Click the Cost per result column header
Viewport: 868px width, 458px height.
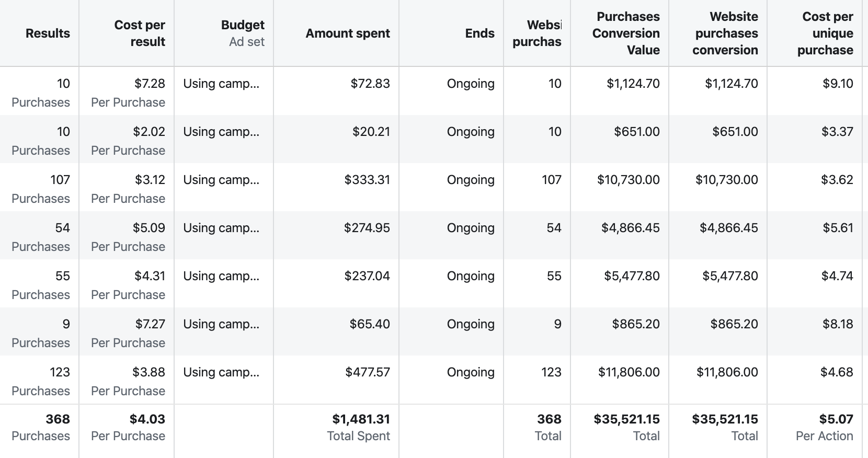139,33
